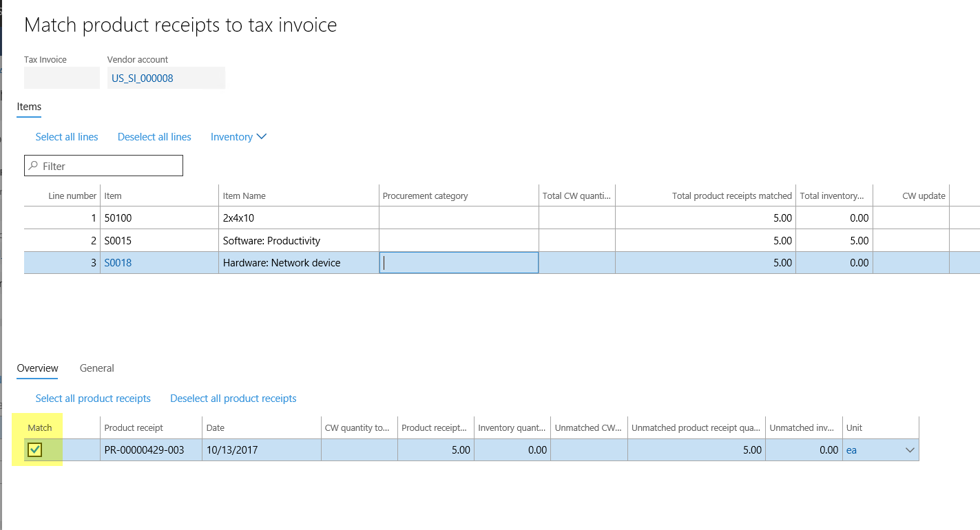Click the search magnifier icon in the Filter box

click(x=33, y=165)
